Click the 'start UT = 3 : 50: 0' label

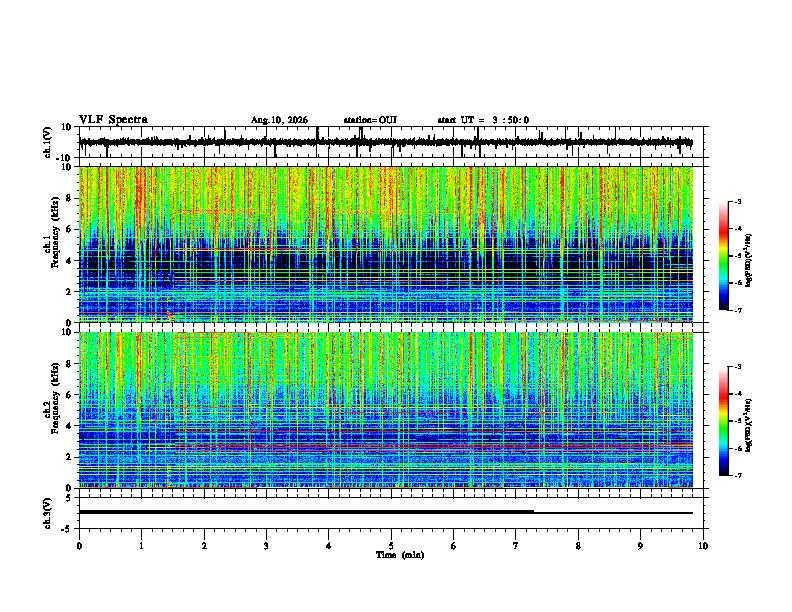point(483,120)
